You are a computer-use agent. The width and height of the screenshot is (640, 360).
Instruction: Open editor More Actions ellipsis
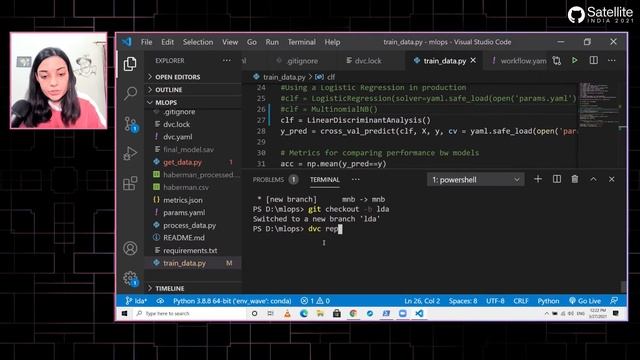pyautogui.click(x=611, y=60)
